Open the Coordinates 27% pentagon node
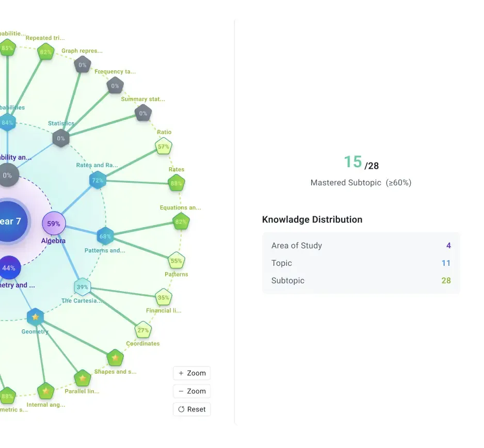This screenshot has height=448, width=484. coord(143,330)
